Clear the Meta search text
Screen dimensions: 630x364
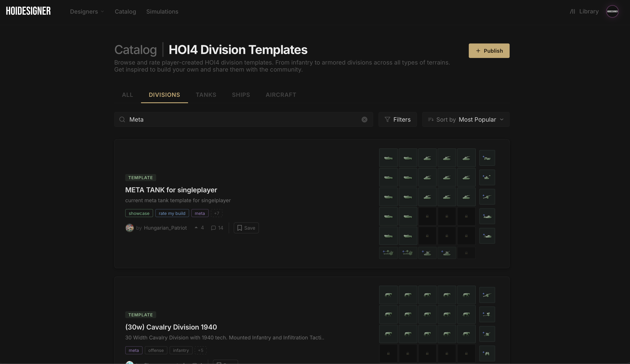[364, 119]
